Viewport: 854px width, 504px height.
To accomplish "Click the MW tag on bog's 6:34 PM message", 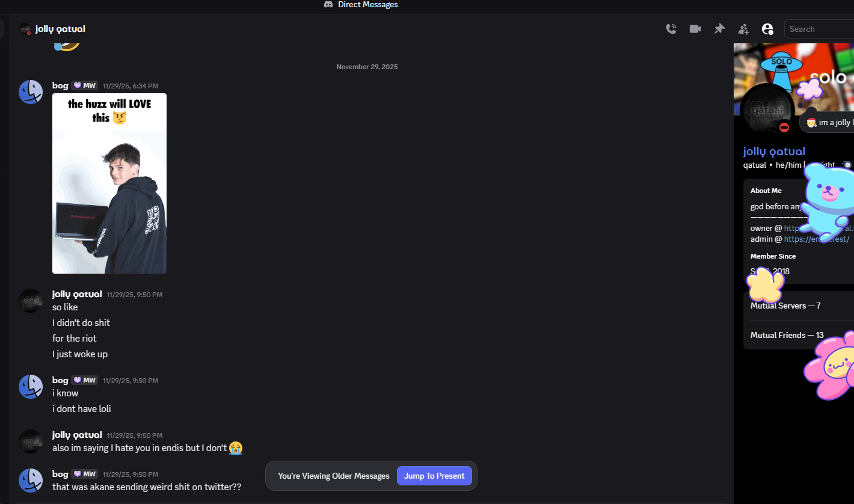I will [85, 86].
